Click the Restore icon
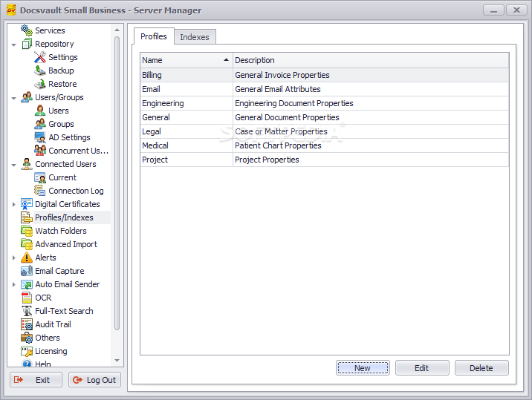Viewport: 532px width, 400px height. pos(40,84)
